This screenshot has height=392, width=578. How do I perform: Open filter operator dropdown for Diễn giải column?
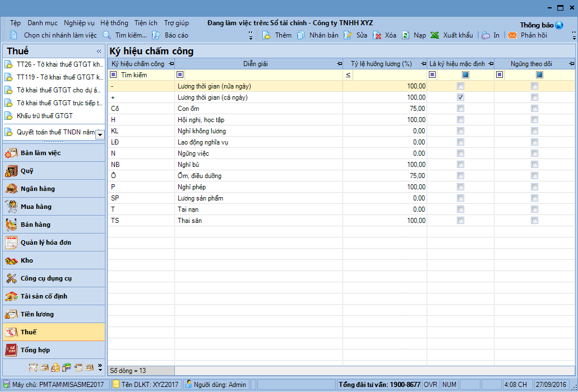click(180, 75)
